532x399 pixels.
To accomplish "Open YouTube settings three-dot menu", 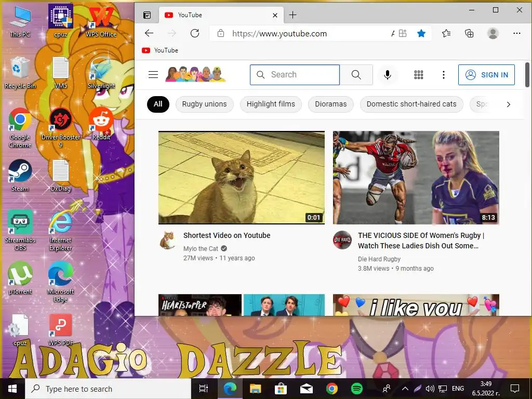I will point(444,75).
